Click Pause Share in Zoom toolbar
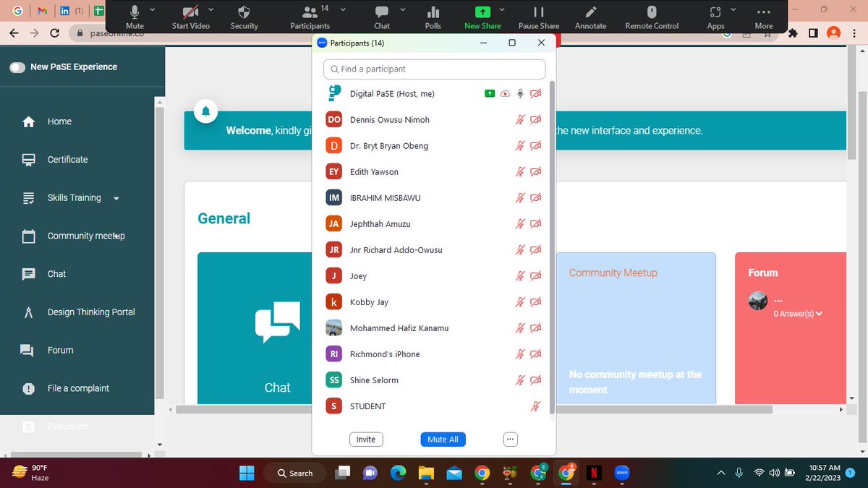 pyautogui.click(x=539, y=17)
